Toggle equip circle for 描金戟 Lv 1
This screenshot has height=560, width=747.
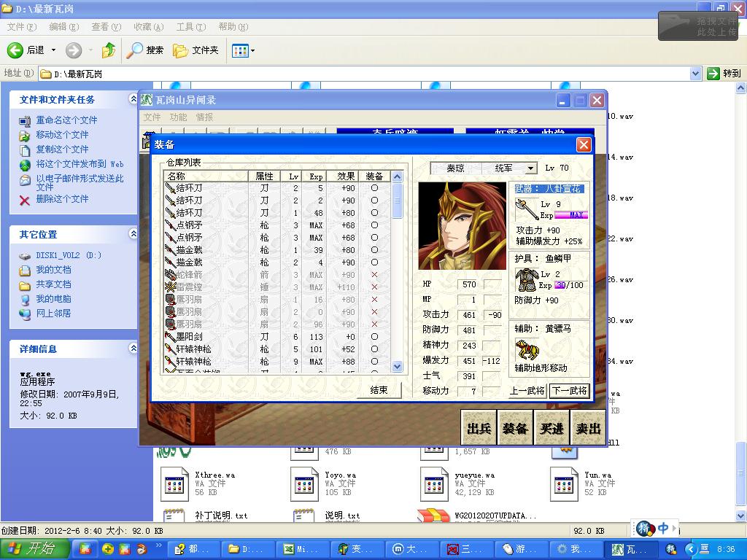click(374, 250)
